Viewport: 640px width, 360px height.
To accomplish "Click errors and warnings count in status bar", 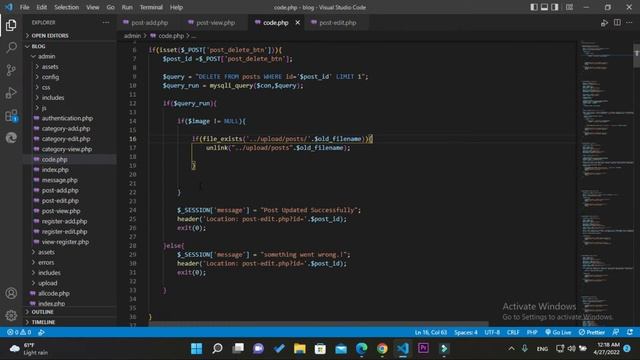I will [x=19, y=332].
